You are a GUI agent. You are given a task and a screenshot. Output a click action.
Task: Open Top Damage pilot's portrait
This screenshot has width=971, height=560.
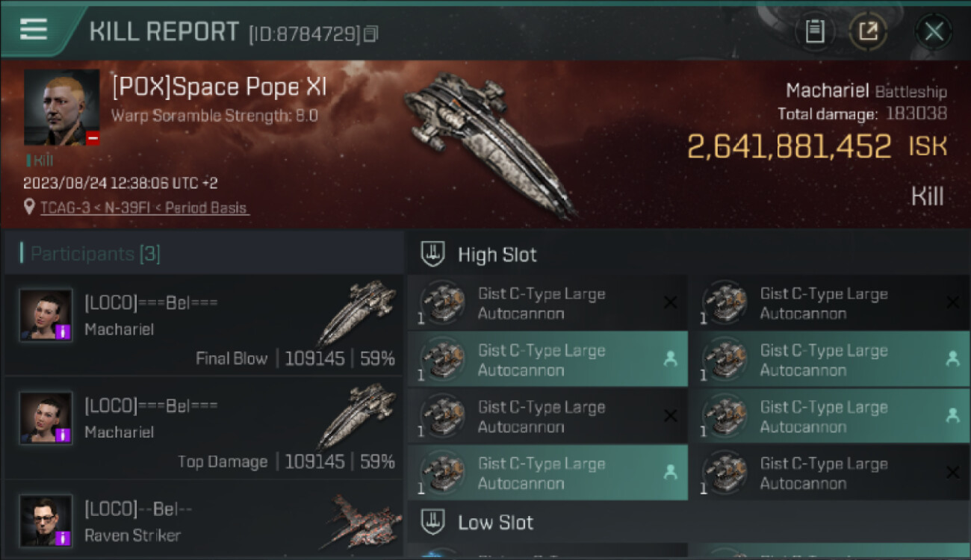point(46,418)
